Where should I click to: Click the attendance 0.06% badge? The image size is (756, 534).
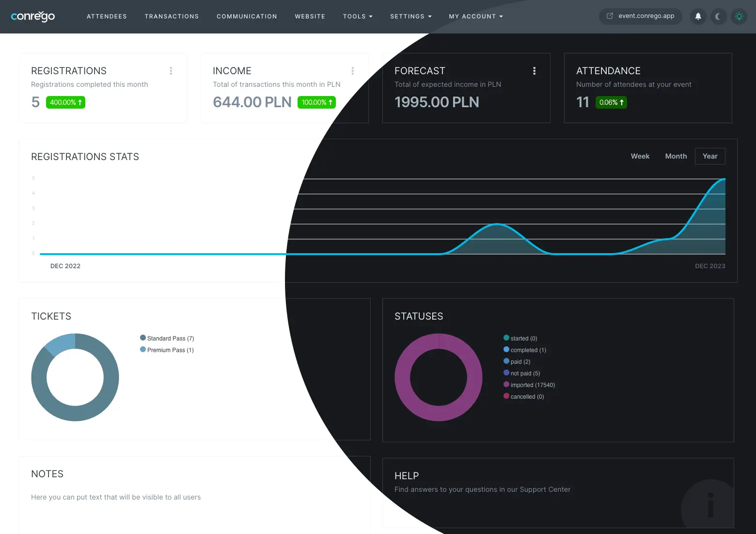611,102
